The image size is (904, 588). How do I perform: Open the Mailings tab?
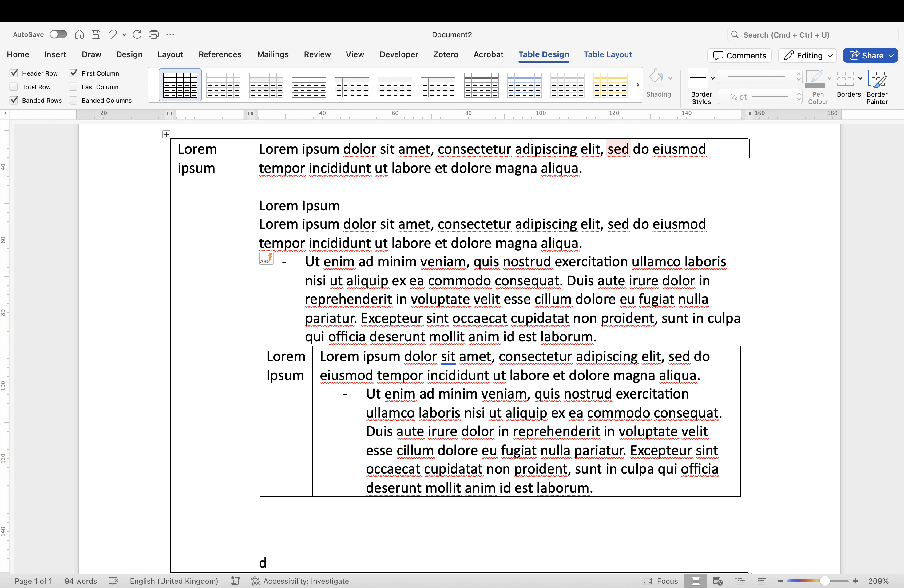[273, 54]
